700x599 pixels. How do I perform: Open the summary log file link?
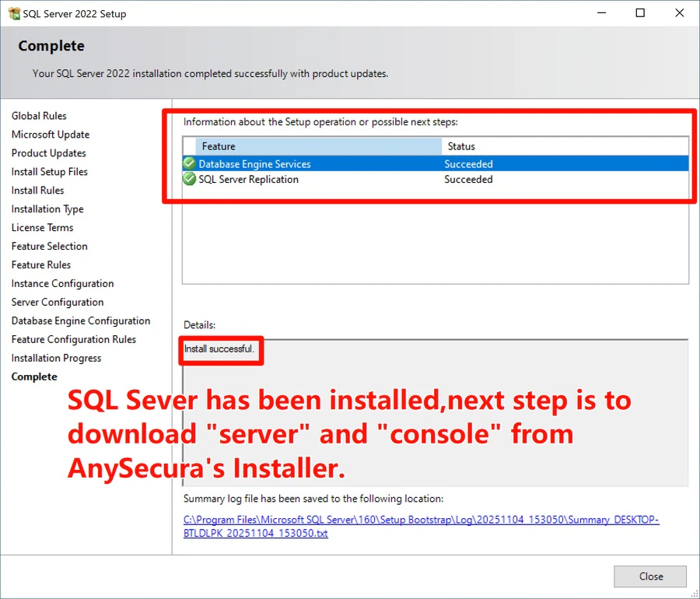click(421, 526)
